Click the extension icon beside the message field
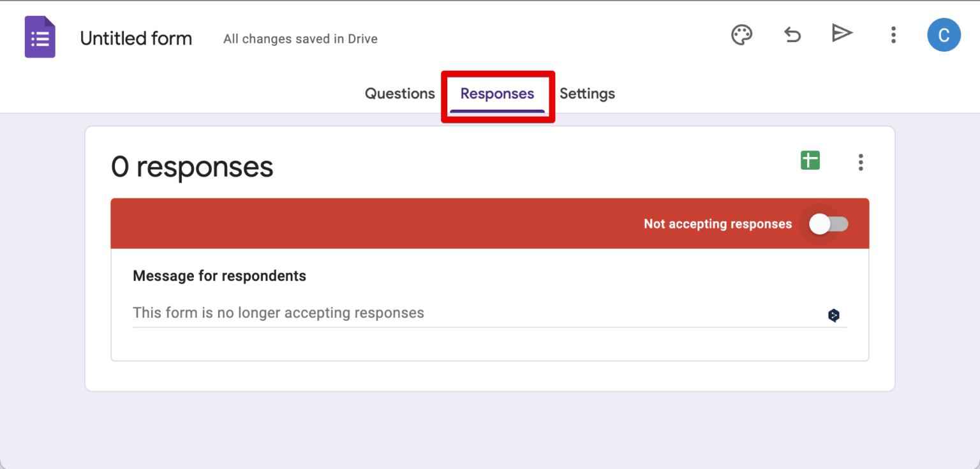 click(833, 315)
